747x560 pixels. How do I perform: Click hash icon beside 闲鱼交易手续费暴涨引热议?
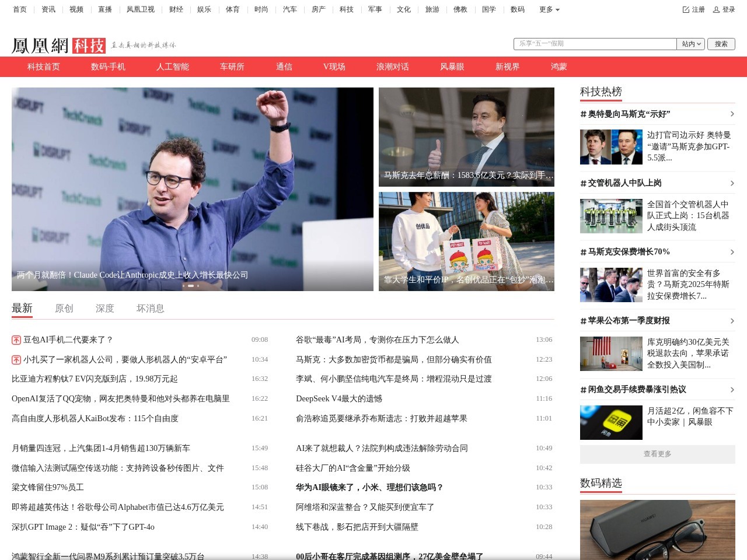[x=583, y=390]
